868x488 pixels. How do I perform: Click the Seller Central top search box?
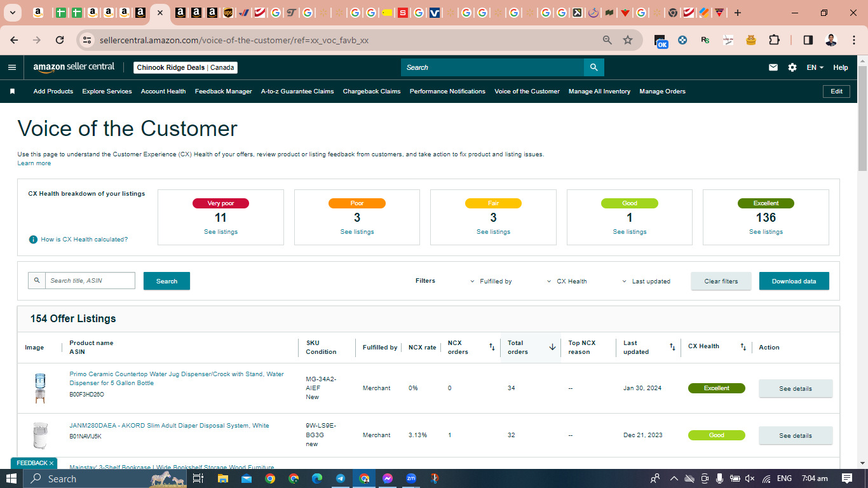492,67
